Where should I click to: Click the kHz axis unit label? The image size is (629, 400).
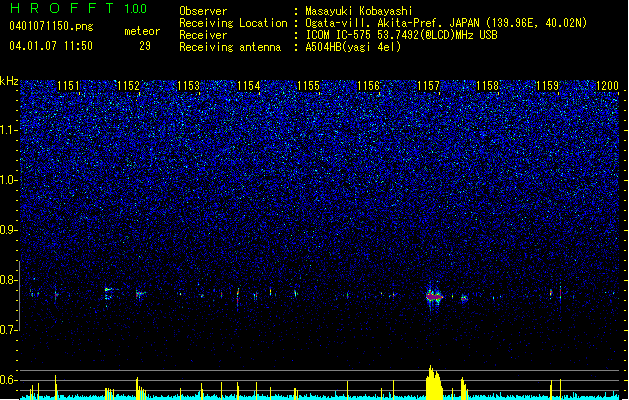[x=9, y=81]
